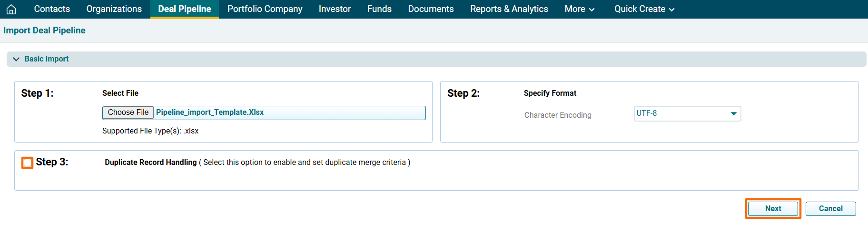Open the Portfolio Company tab
The height and width of the screenshot is (225, 868).
click(x=265, y=9)
